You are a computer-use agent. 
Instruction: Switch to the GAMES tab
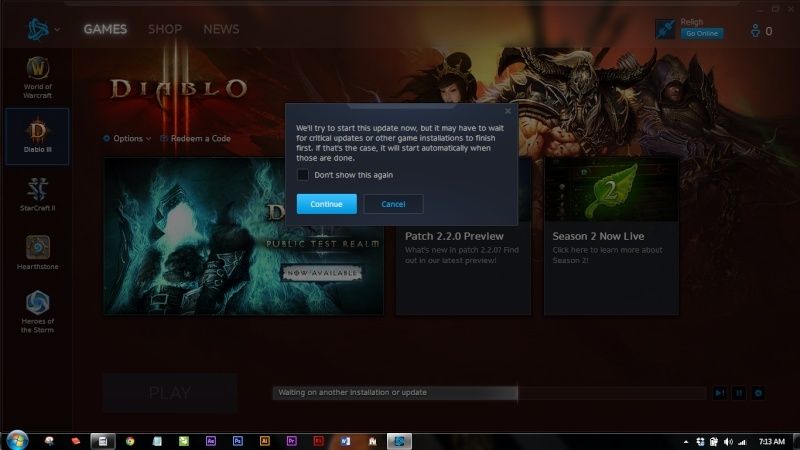(105, 29)
